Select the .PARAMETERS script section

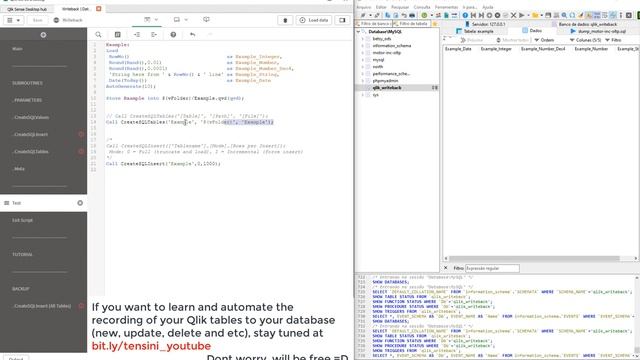coord(43,100)
